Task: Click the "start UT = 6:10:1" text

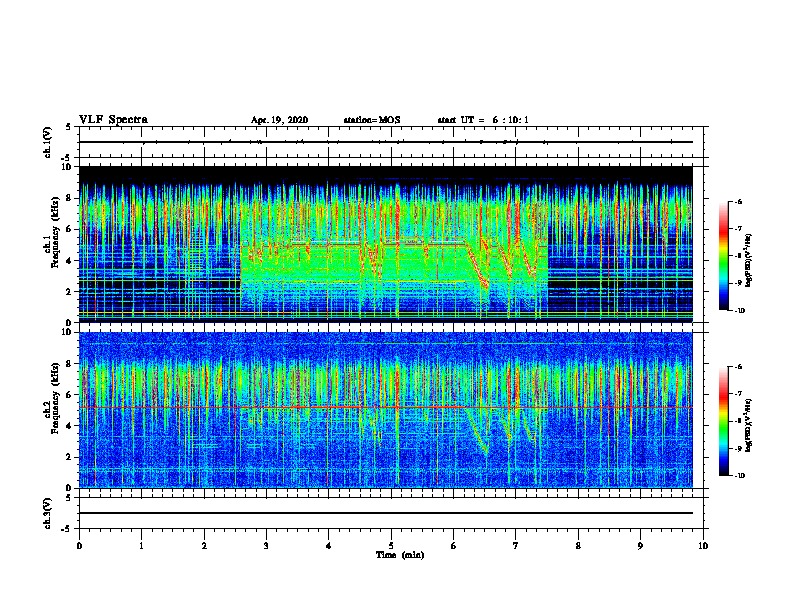Action: coord(483,120)
